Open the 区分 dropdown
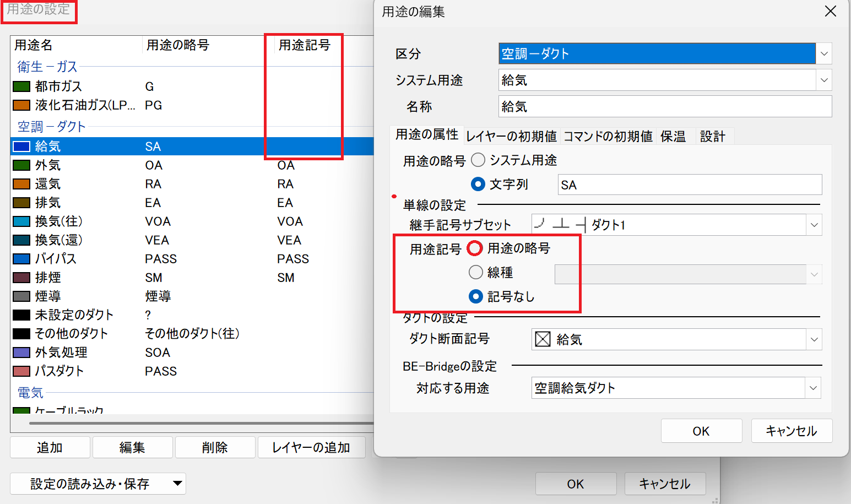 click(x=824, y=54)
